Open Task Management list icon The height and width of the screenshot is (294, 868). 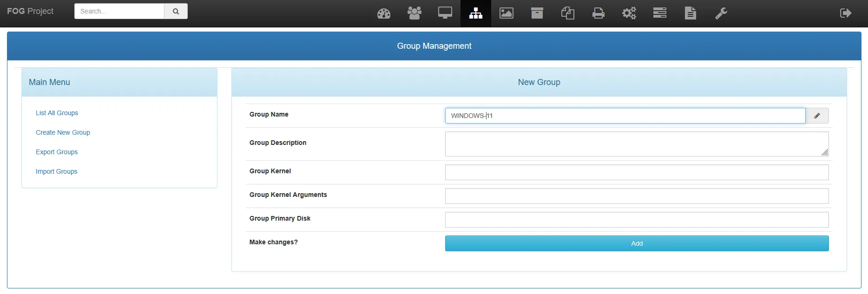(x=659, y=13)
